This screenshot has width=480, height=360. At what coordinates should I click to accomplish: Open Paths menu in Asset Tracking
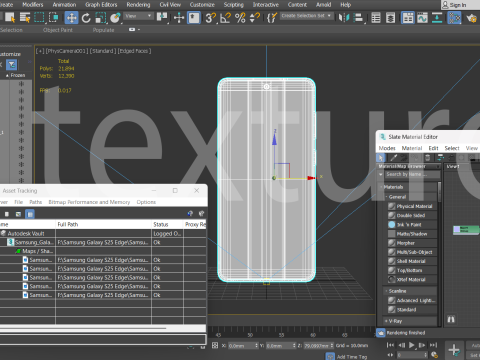pos(35,202)
